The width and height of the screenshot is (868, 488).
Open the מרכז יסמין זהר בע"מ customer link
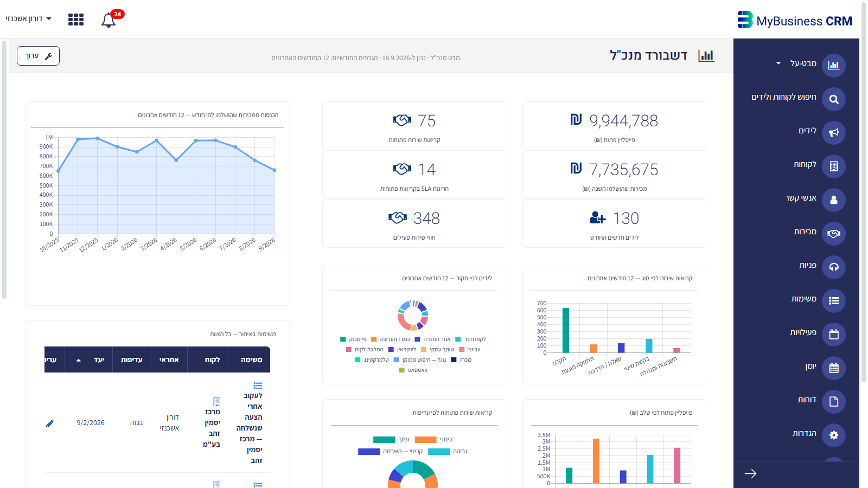212,428
